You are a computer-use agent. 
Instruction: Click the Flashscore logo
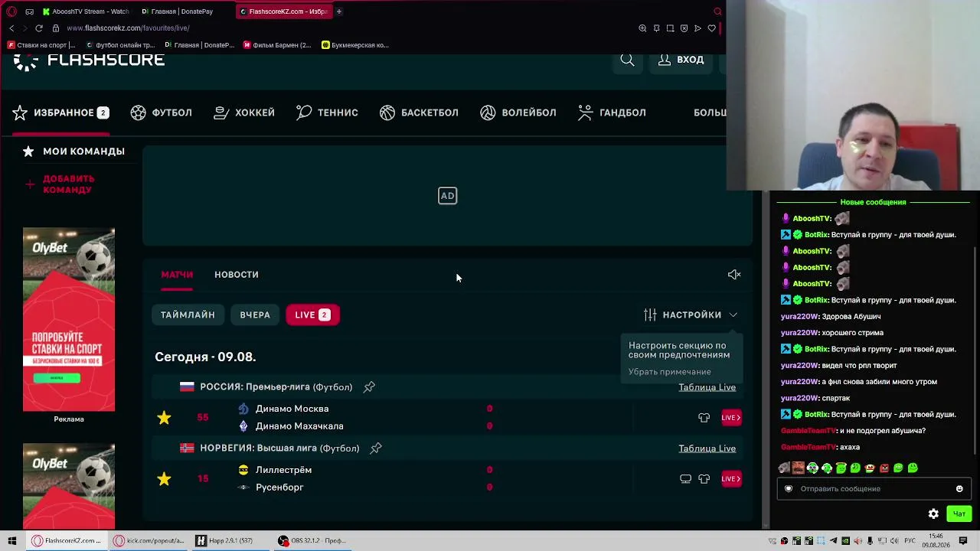coord(89,60)
